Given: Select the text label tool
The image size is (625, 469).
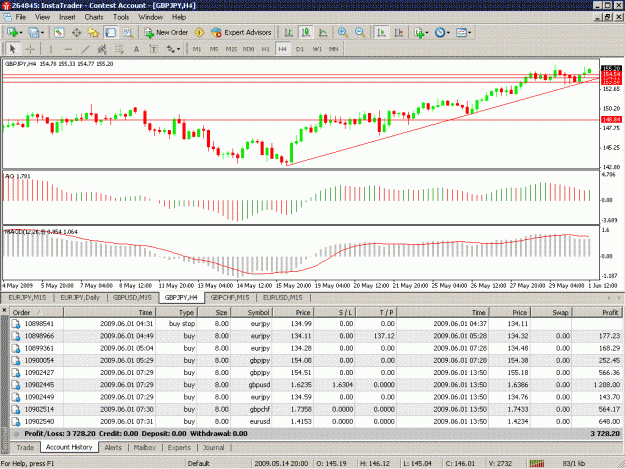Looking at the screenshot, I should (x=153, y=49).
